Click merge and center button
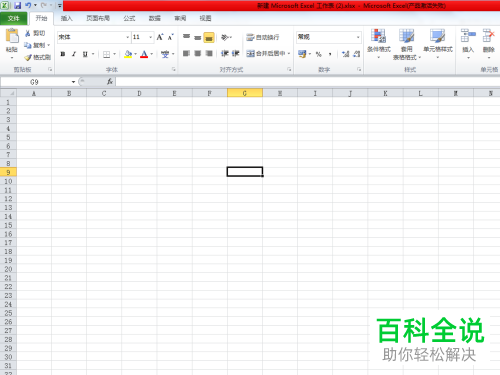The image size is (500, 375). 266,53
